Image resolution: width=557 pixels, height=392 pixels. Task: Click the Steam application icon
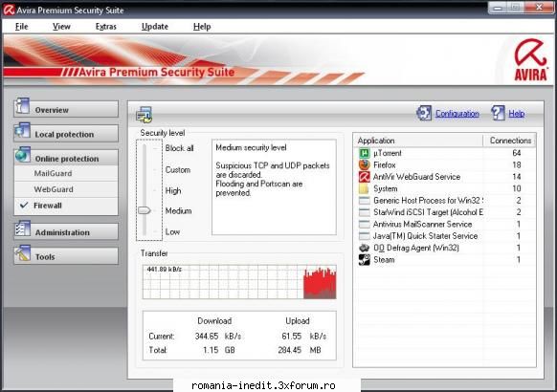[x=364, y=260]
